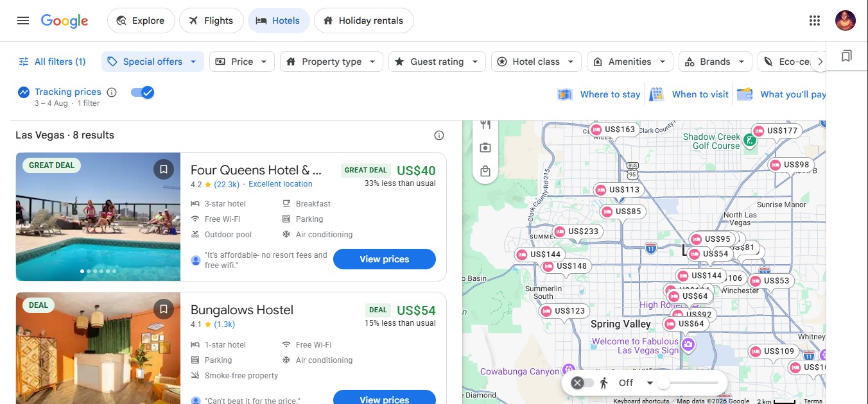This screenshot has height=404, width=868.
Task: Open the Eco-certified filter chip
Action: tap(786, 62)
